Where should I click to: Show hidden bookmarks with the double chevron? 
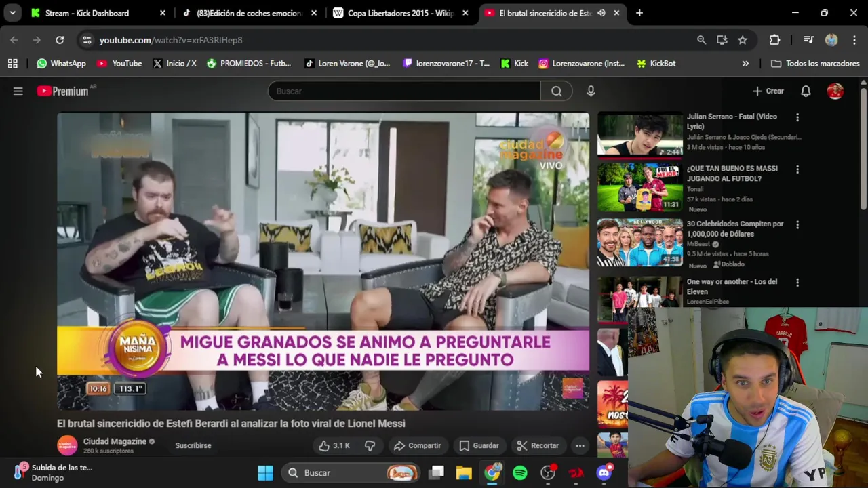[745, 63]
